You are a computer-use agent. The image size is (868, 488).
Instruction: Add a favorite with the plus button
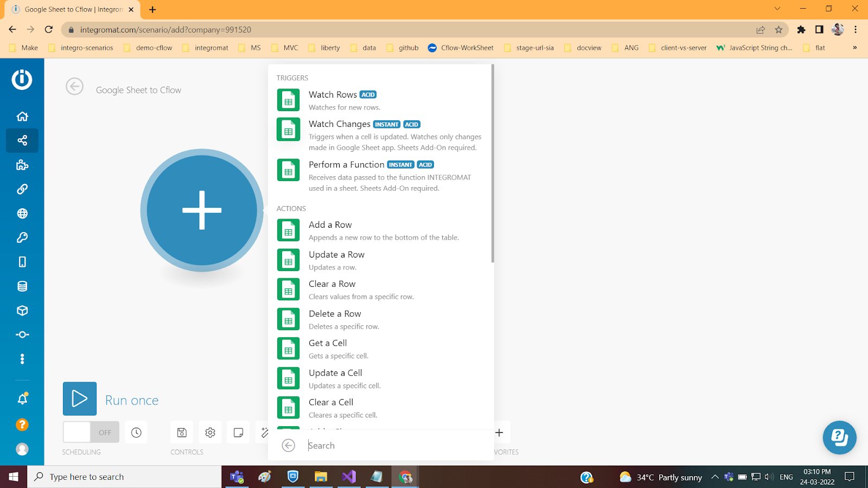[499, 432]
